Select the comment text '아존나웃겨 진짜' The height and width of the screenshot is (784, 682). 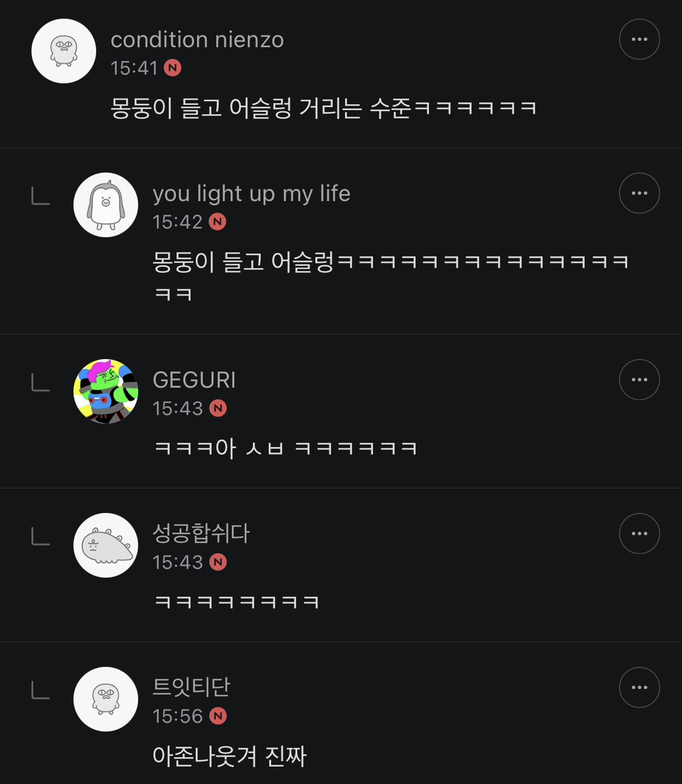(x=229, y=756)
